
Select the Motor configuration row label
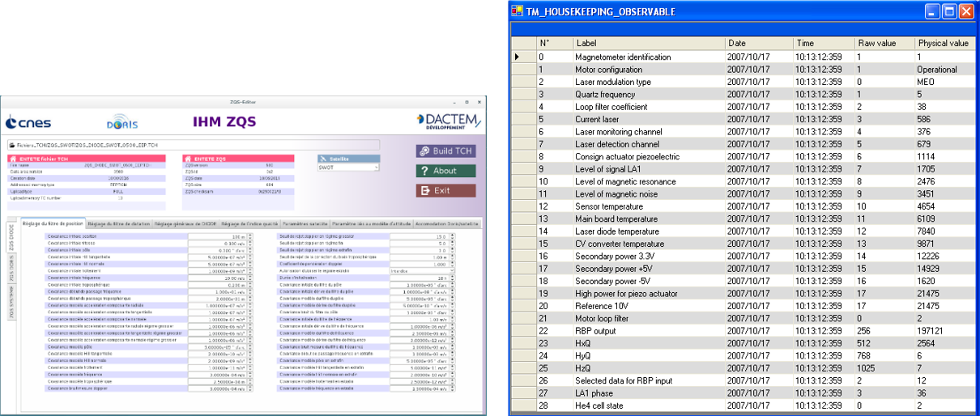click(x=608, y=70)
